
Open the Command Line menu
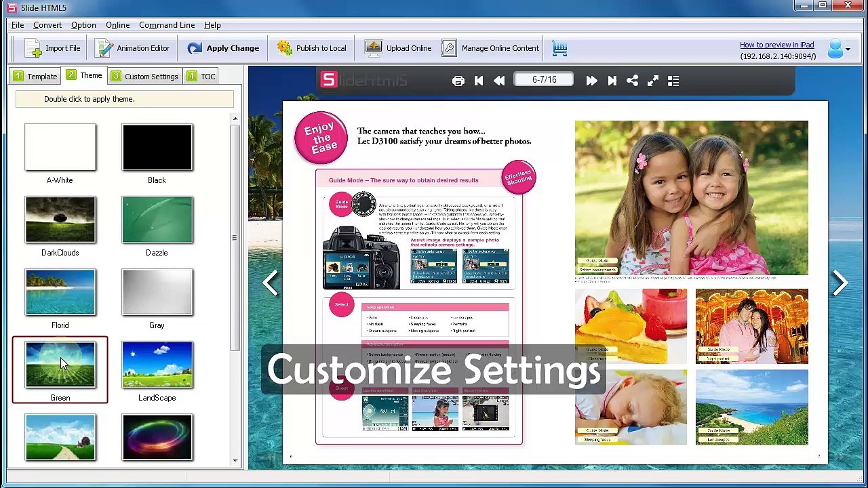(x=167, y=25)
